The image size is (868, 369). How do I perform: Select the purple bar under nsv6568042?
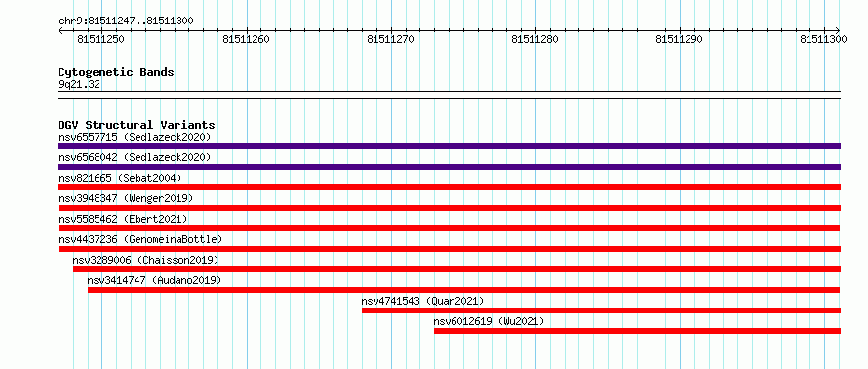click(x=449, y=167)
